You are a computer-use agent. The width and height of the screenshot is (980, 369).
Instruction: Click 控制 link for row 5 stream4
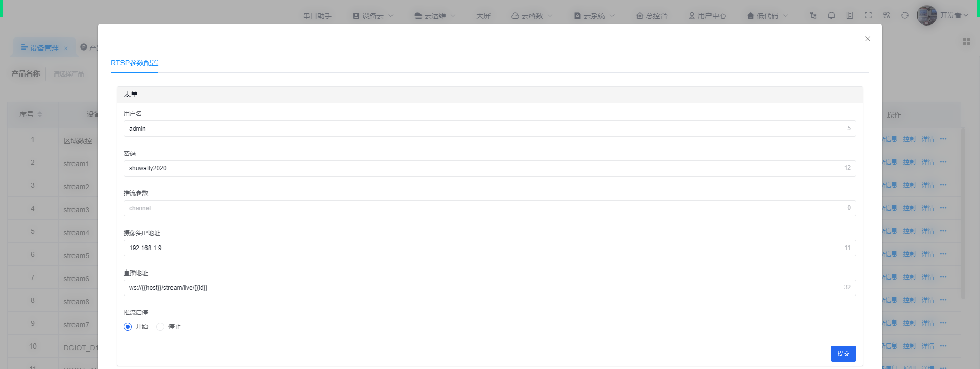coord(910,231)
